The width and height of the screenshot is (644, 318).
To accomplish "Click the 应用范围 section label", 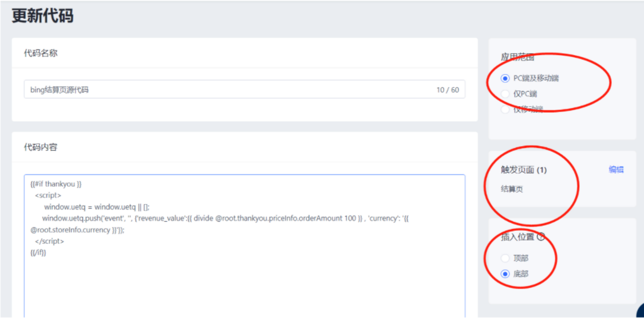I will (x=517, y=57).
